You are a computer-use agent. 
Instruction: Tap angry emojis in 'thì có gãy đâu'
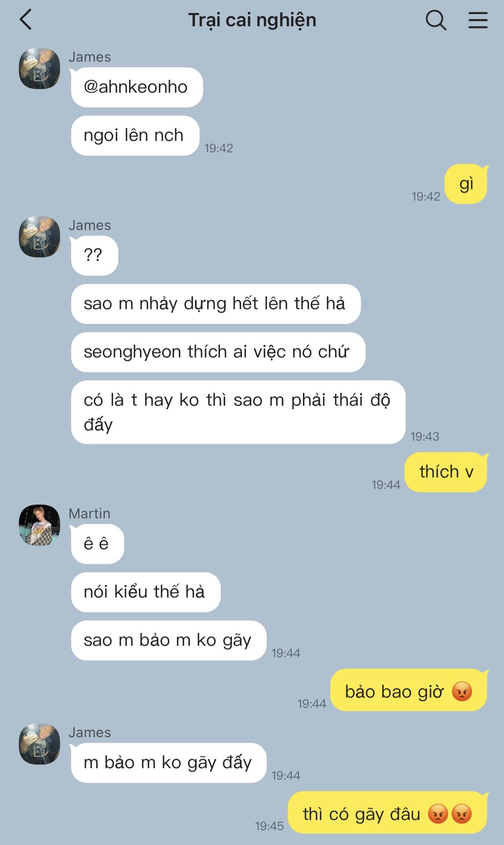(450, 813)
